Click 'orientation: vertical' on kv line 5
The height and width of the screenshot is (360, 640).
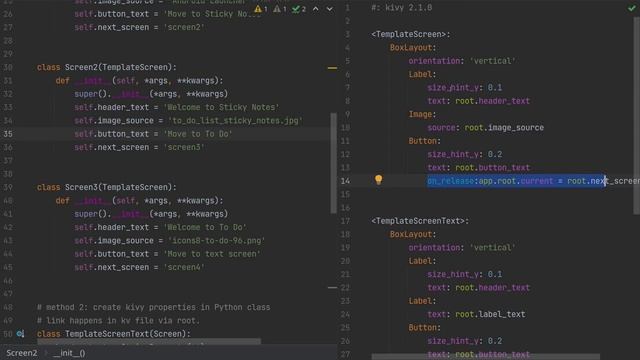(x=462, y=60)
